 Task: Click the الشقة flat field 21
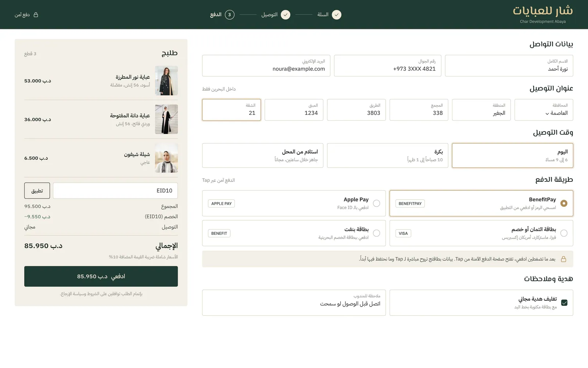(232, 110)
